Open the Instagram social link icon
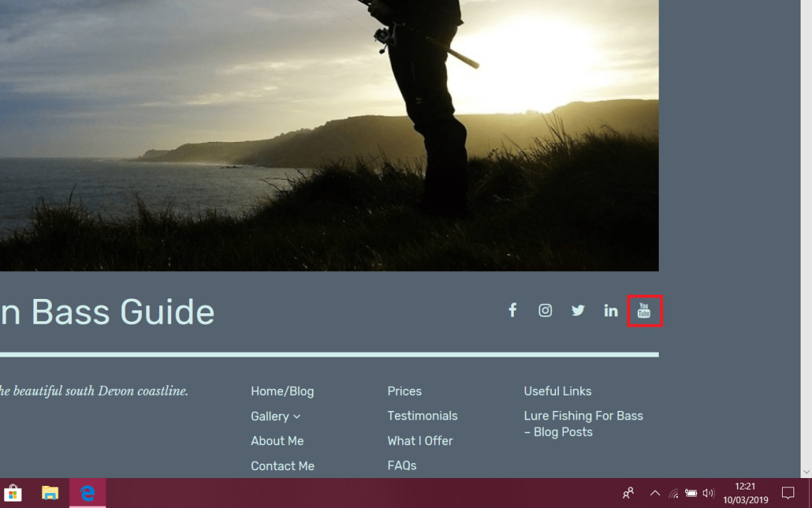 (545, 310)
